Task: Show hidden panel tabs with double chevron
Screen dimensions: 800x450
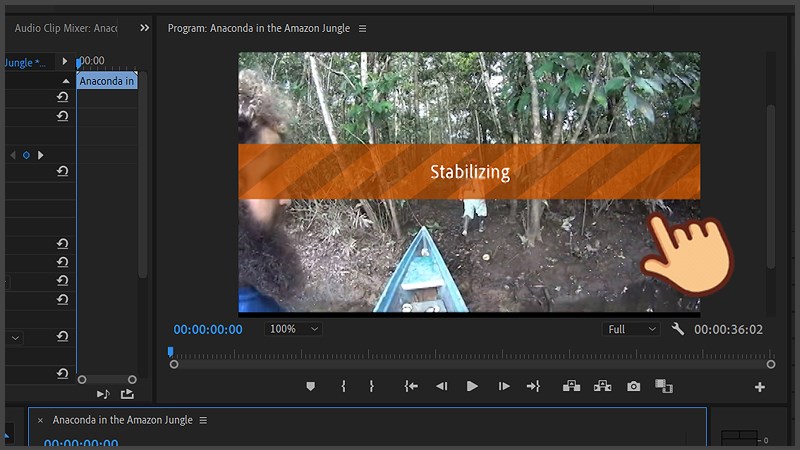Action: click(x=144, y=28)
